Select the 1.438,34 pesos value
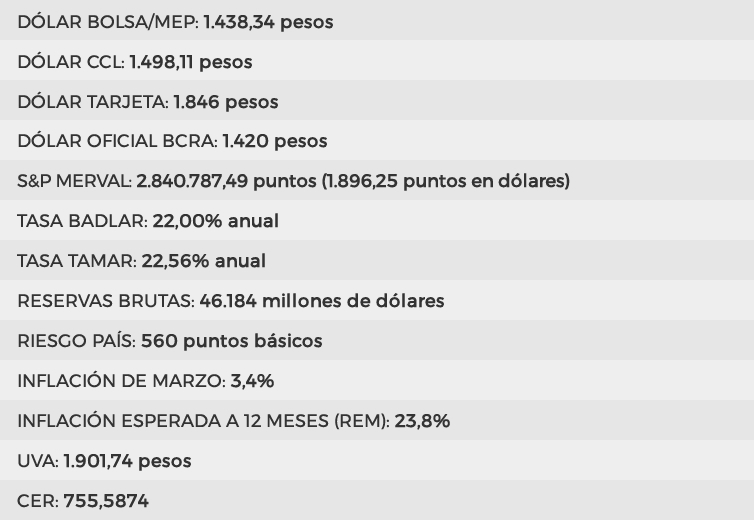 [268, 21]
